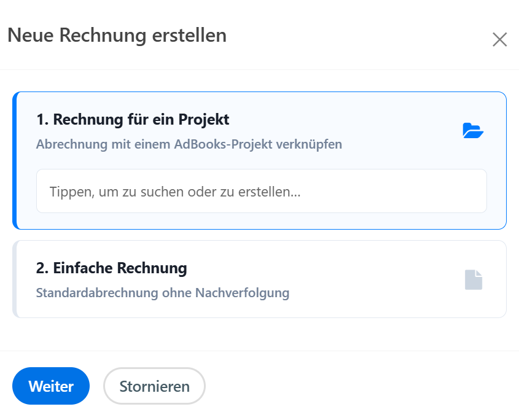The width and height of the screenshot is (519, 420).
Task: Close the Neue Rechnung erstellen dialog
Action: coord(499,40)
